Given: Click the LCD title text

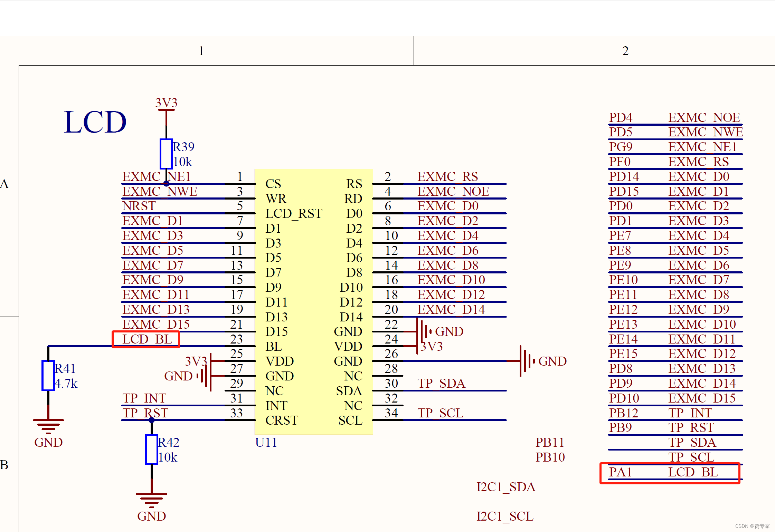Looking at the screenshot, I should click(95, 122).
